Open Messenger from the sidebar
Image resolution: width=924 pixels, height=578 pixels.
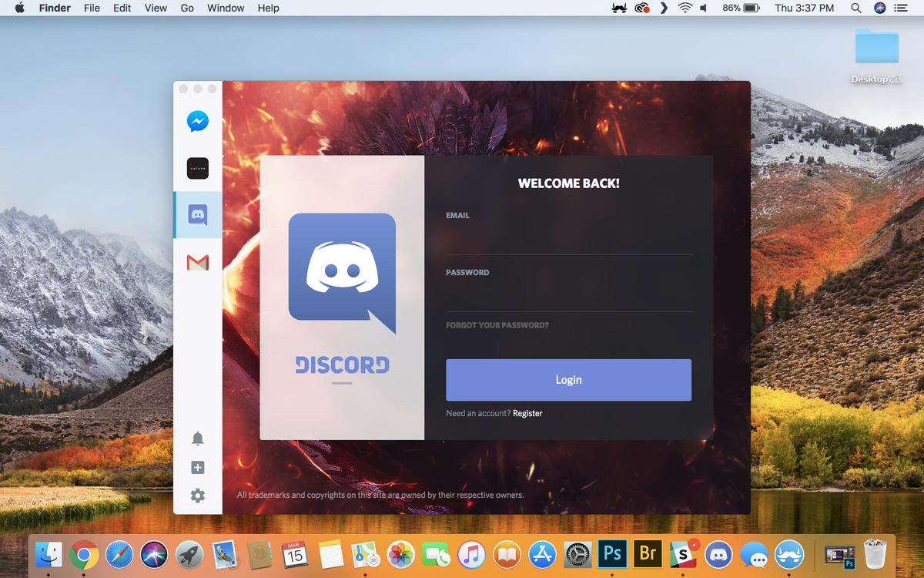[198, 121]
